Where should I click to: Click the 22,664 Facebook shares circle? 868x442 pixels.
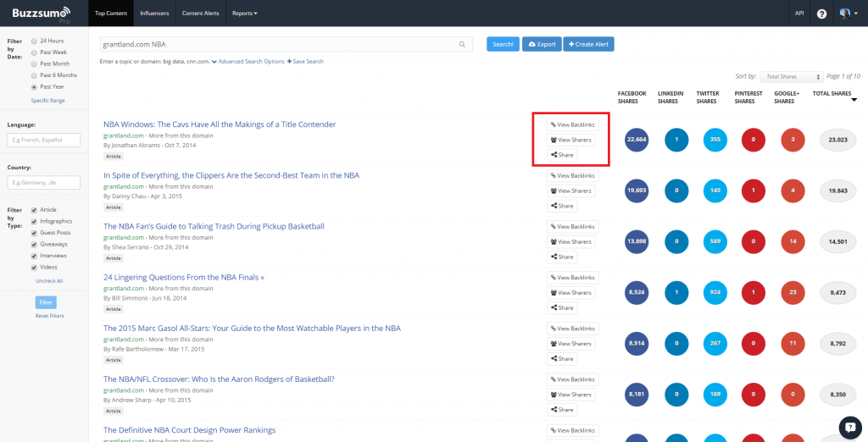click(x=636, y=140)
